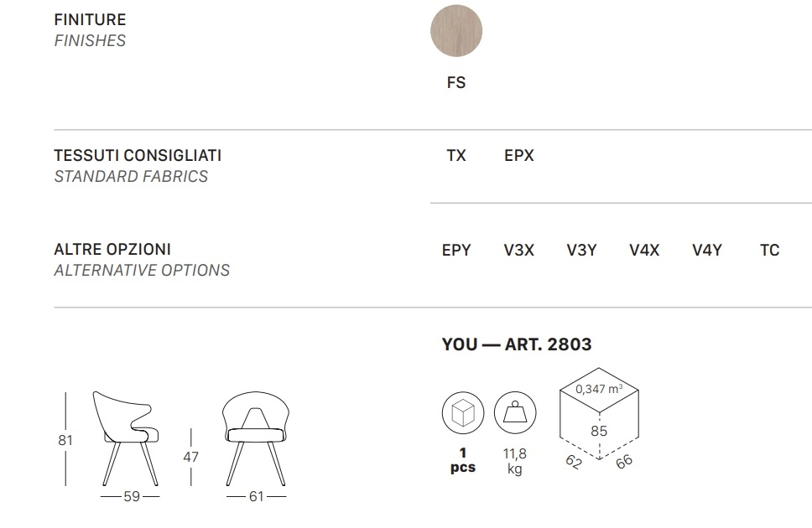The width and height of the screenshot is (812, 528).
Task: Choose the EPY alternative option
Action: coord(456,250)
